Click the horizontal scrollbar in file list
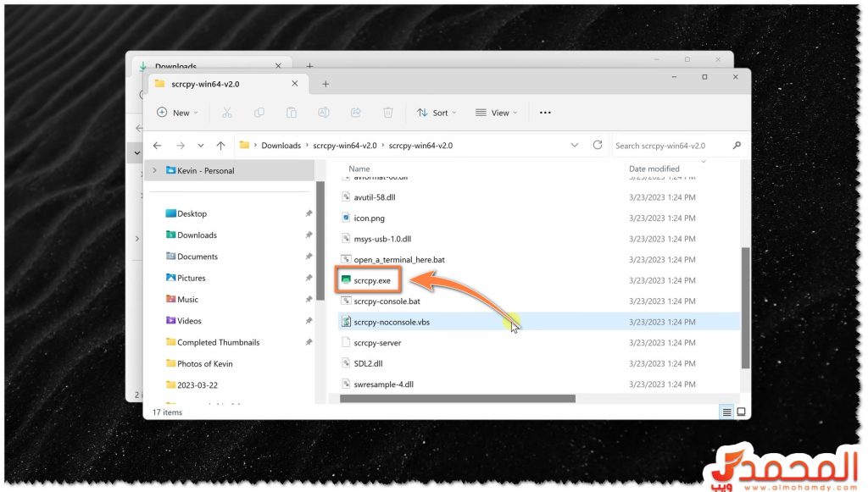 (458, 398)
